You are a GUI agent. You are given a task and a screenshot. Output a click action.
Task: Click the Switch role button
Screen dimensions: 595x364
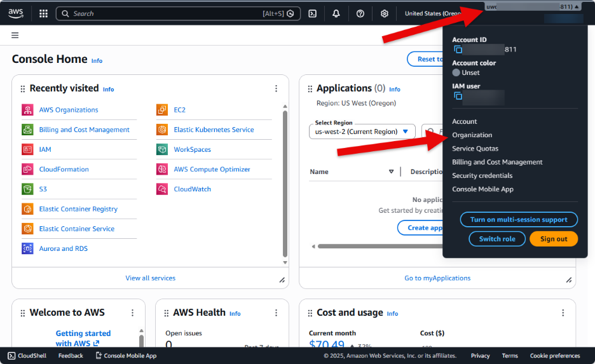tap(497, 239)
